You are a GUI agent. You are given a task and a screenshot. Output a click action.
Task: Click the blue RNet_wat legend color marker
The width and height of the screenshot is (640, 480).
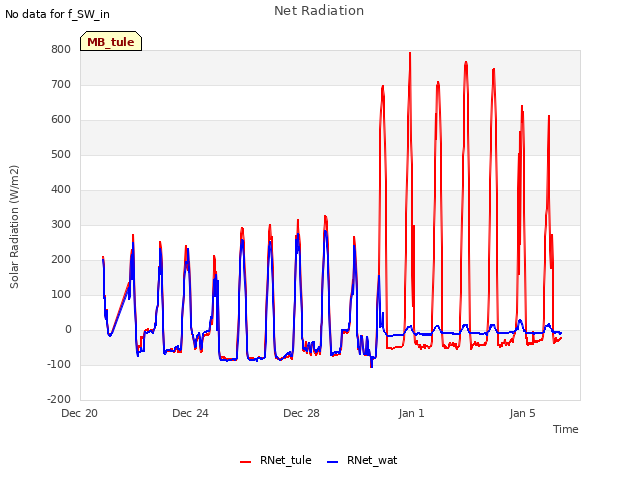(333, 462)
